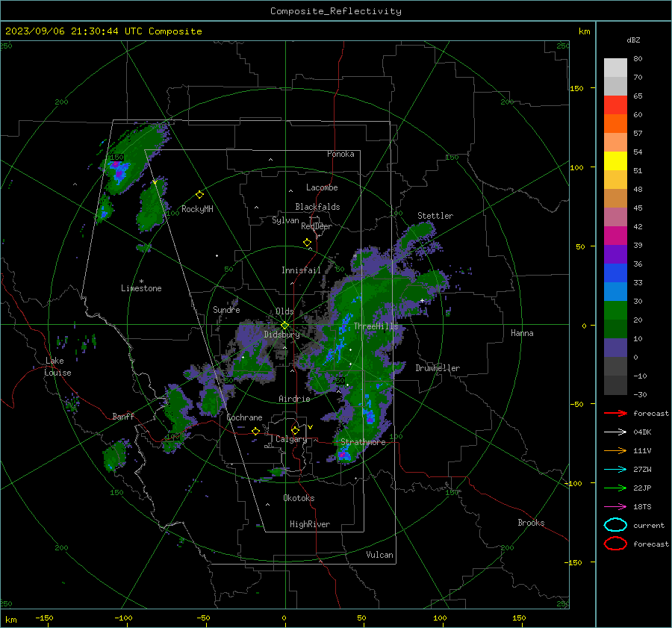The image size is (672, 628).
Task: Click the purple-blue storm core near the 150 label
Action: pos(118,170)
